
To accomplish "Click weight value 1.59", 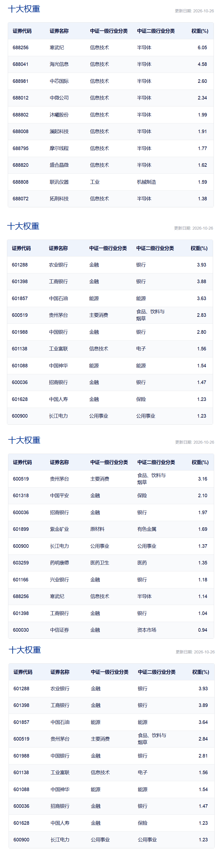I will coord(202,182).
